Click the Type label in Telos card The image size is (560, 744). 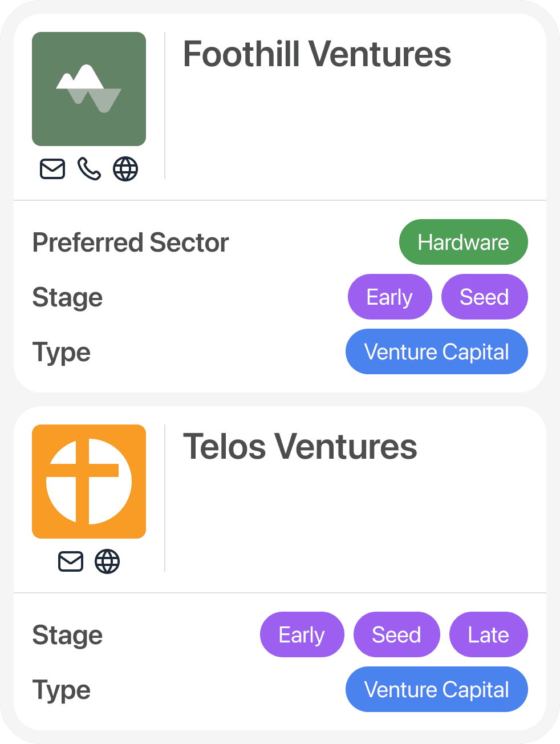(x=62, y=690)
